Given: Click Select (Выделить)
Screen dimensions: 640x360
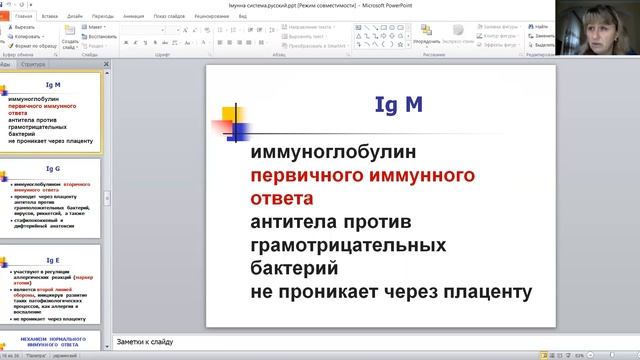Looking at the screenshot, I should coord(541,45).
